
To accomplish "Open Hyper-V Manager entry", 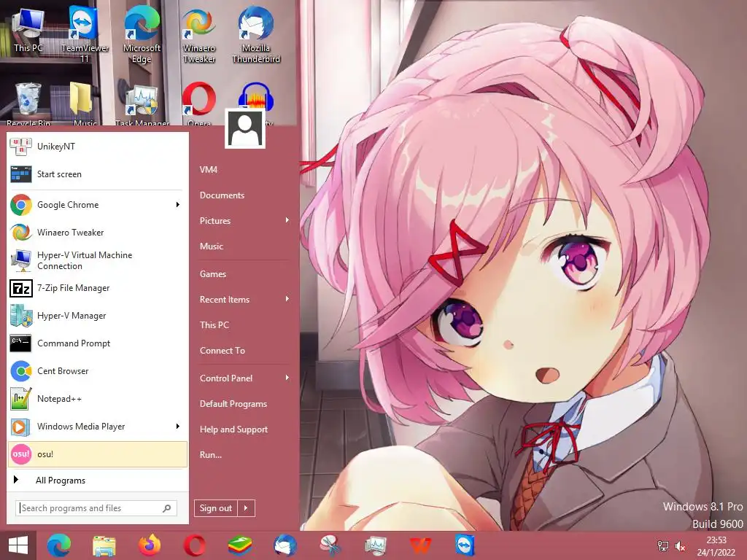I will coord(98,315).
